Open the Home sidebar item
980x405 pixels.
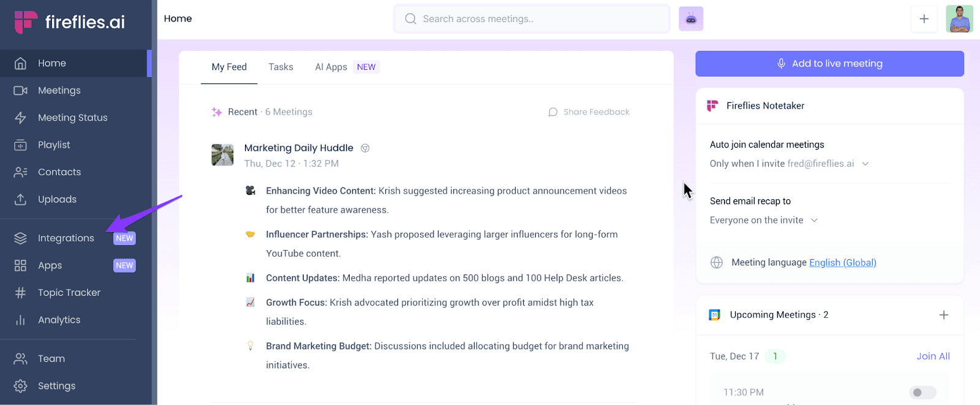[76, 63]
